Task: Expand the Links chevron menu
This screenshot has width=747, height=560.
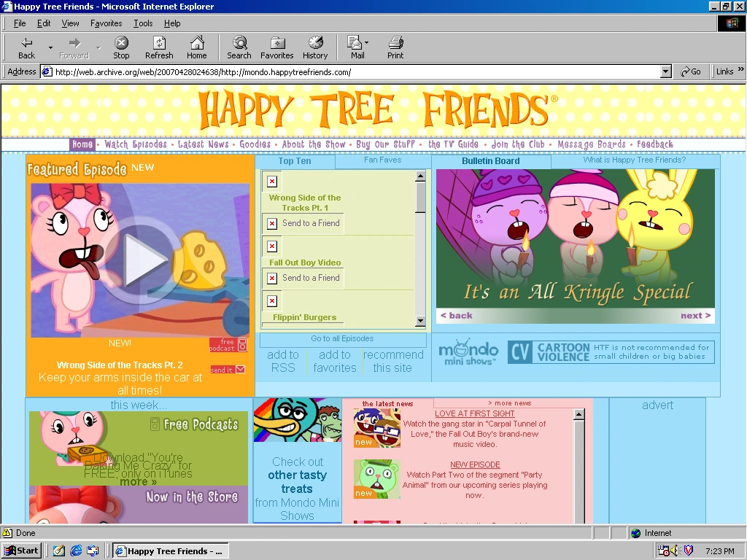Action: coord(740,71)
